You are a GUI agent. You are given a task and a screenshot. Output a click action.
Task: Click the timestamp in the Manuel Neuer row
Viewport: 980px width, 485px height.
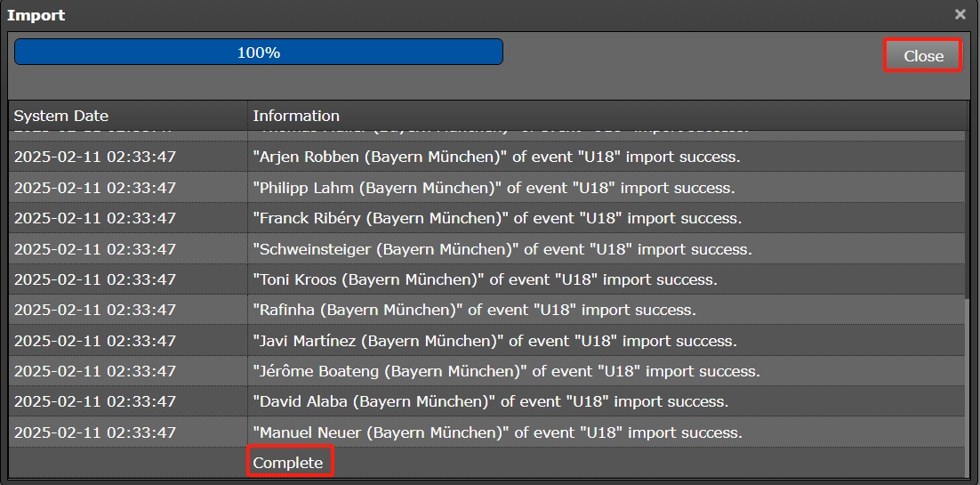point(95,432)
